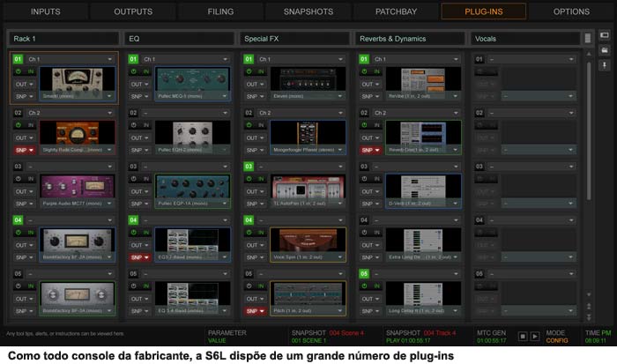
Task: Toggle IN for D-Verb slot
Action: [376, 179]
